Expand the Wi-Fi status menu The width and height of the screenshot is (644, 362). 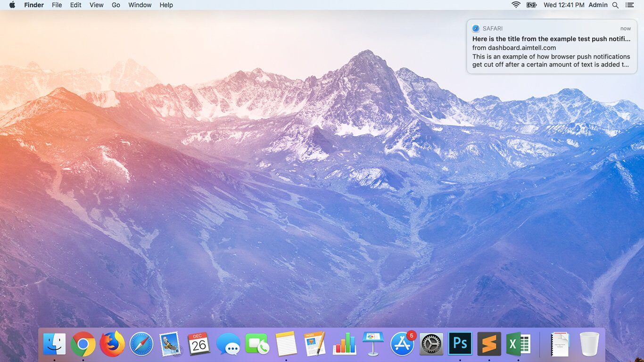516,5
